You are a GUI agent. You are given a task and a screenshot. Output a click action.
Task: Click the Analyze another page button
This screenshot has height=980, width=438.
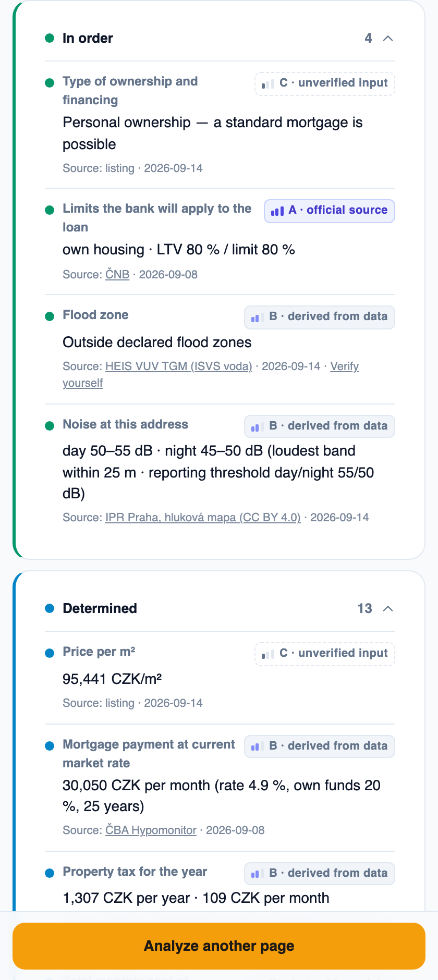[x=219, y=946]
